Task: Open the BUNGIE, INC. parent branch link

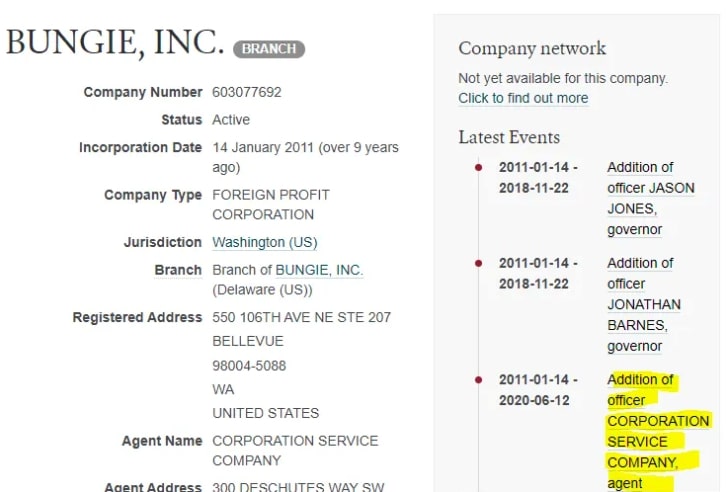Action: pyautogui.click(x=319, y=270)
